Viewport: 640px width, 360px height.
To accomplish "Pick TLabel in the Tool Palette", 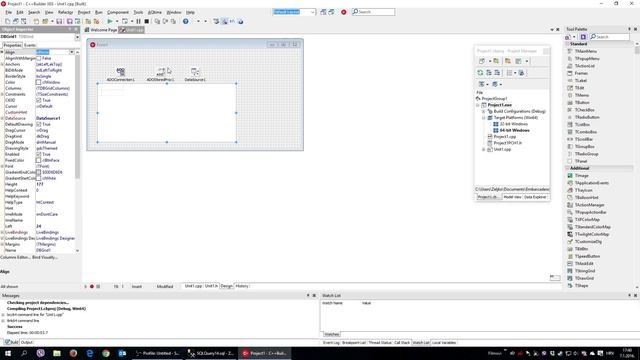I will (581, 80).
